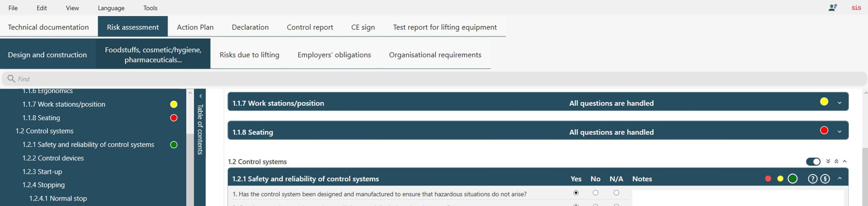Click the search magnifier icon

(x=11, y=79)
